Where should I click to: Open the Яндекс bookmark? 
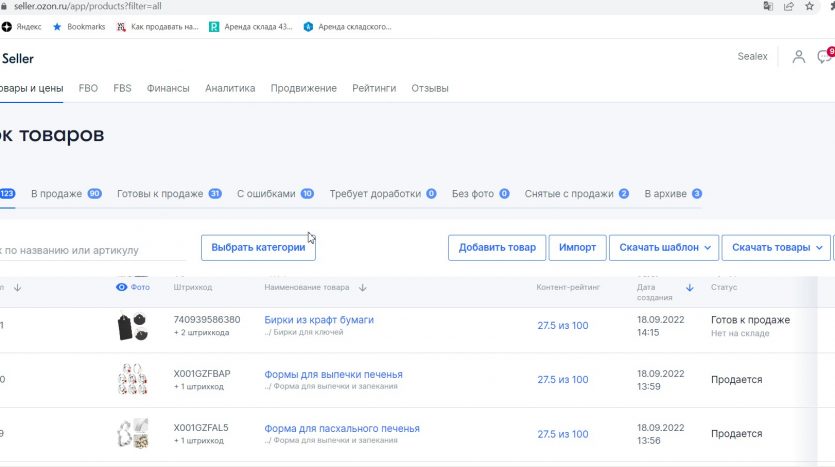click(x=22, y=27)
